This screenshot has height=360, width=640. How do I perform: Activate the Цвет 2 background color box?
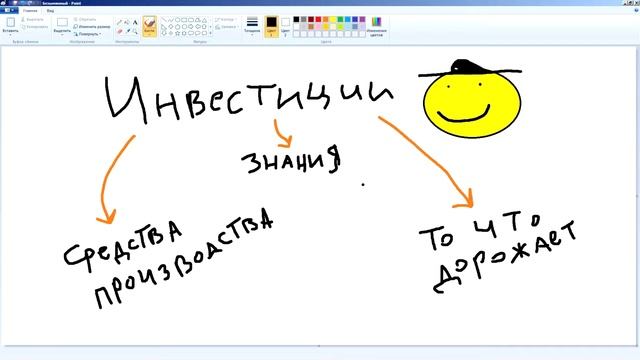tap(285, 27)
